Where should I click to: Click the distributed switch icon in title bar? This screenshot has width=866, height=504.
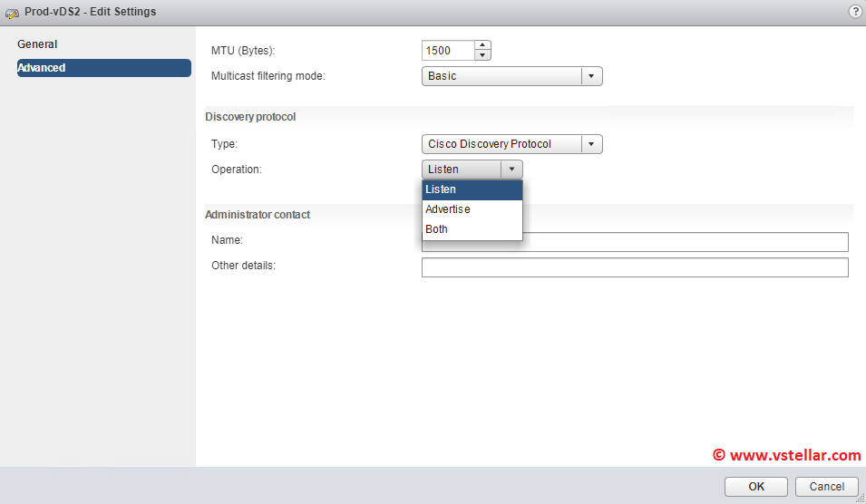[12, 13]
